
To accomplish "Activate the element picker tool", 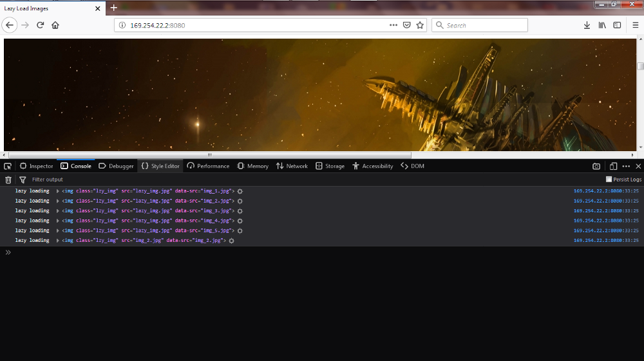I will point(8,166).
